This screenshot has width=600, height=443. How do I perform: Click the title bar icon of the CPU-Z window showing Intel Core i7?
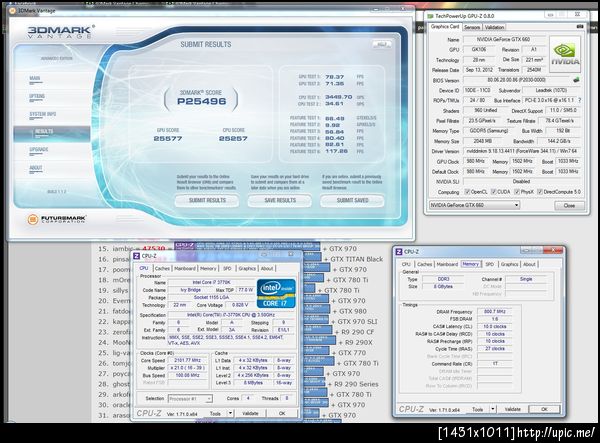(x=137, y=256)
